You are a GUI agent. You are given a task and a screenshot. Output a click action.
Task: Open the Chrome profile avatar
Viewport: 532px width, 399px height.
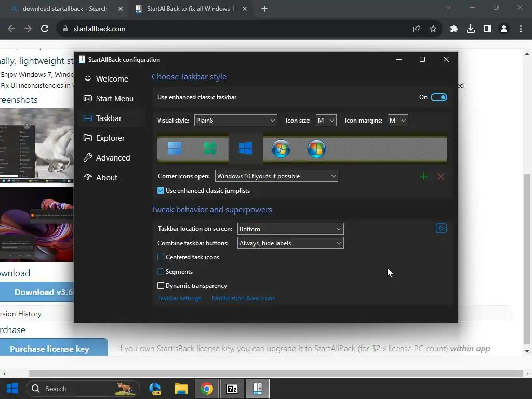pos(504,29)
